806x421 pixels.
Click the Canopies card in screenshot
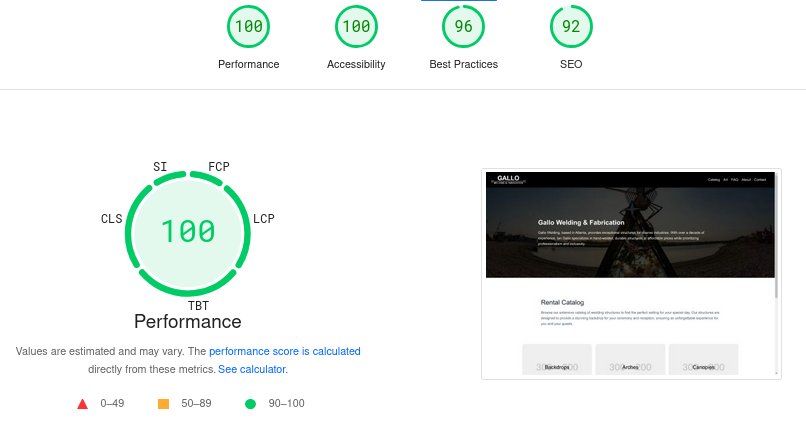tap(703, 359)
